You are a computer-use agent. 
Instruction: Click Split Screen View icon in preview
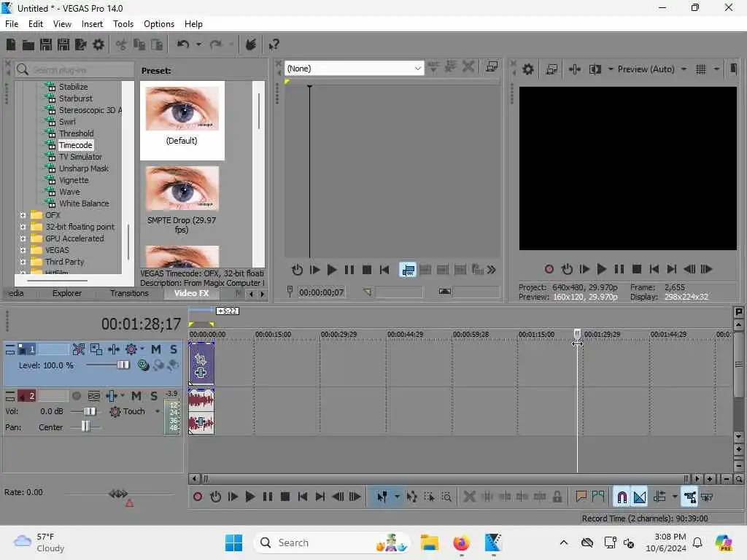595,69
